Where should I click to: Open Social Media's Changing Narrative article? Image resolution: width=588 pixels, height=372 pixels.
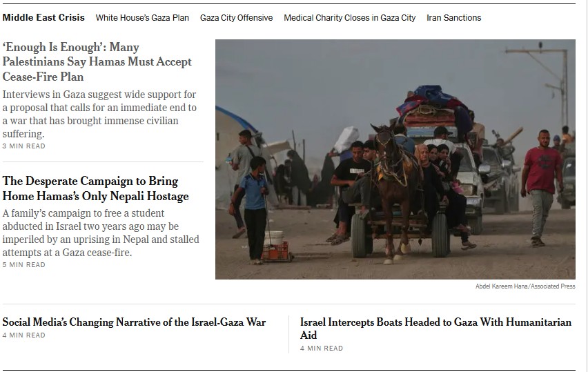[x=134, y=322]
